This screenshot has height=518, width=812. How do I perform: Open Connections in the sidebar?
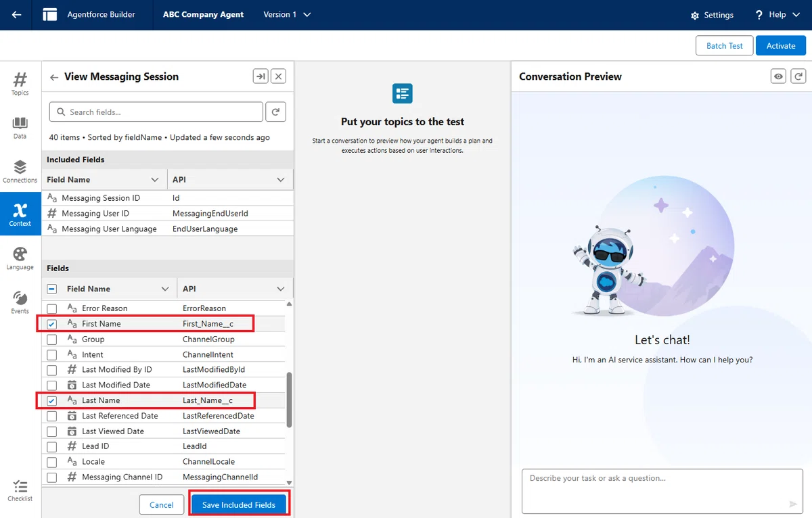(x=20, y=171)
